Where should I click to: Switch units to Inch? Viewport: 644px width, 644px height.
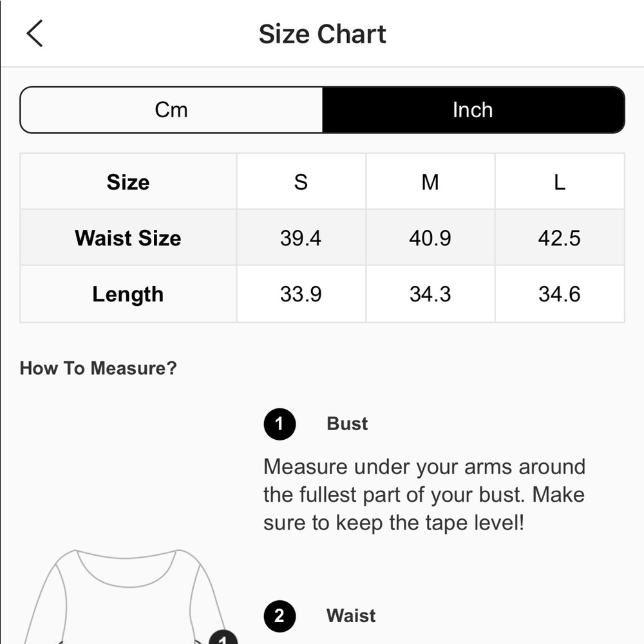pos(473,110)
